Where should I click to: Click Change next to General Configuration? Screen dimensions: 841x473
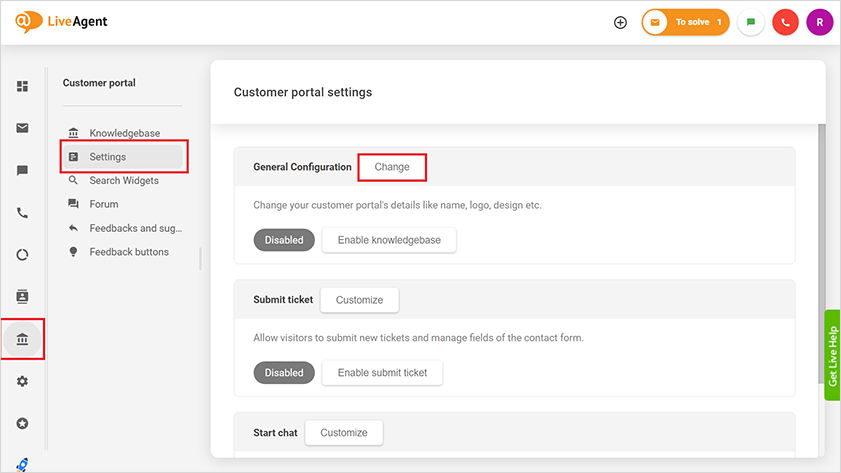point(392,167)
